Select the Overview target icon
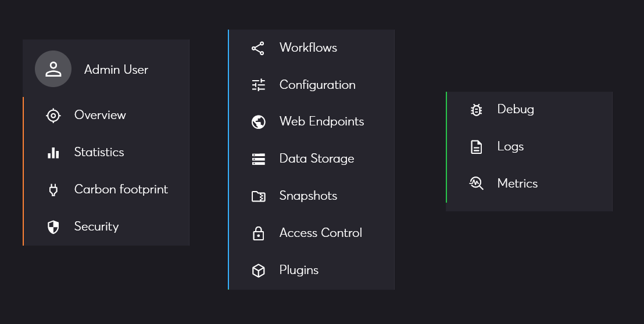644x324 pixels. click(x=53, y=116)
